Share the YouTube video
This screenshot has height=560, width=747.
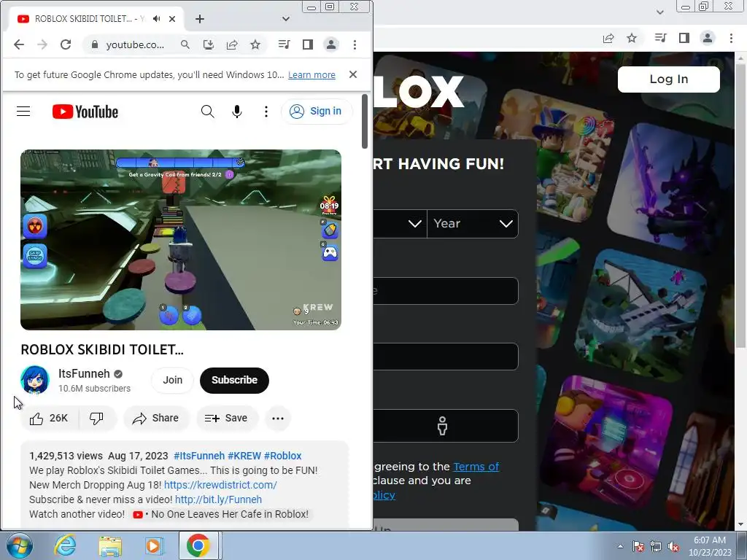(156, 418)
